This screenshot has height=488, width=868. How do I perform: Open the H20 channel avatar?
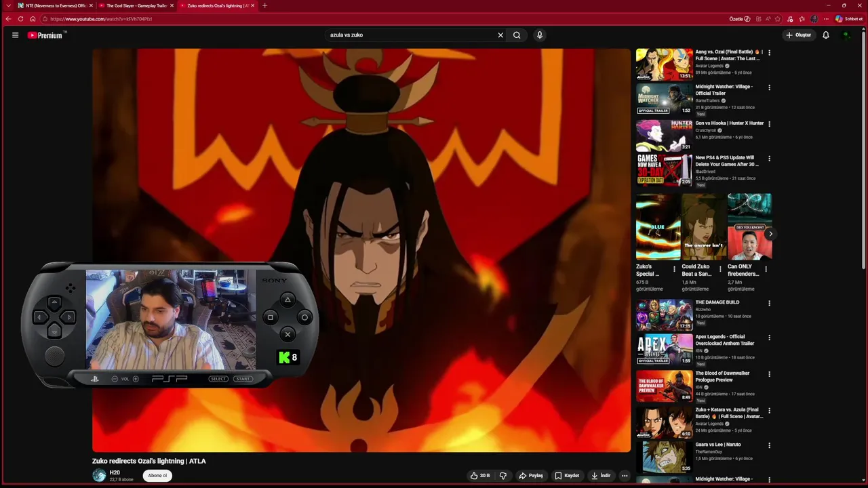click(99, 476)
